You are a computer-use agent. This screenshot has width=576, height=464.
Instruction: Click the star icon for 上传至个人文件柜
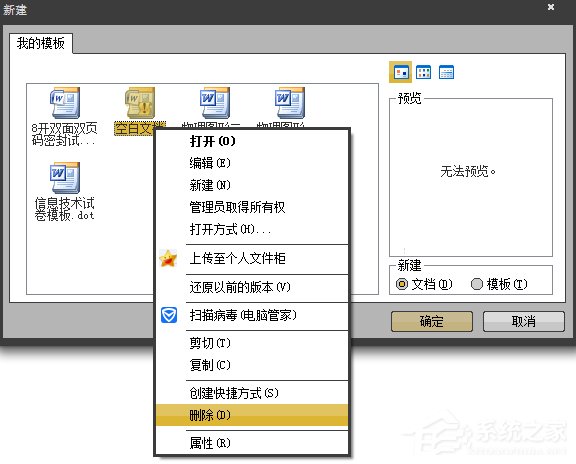pos(168,258)
